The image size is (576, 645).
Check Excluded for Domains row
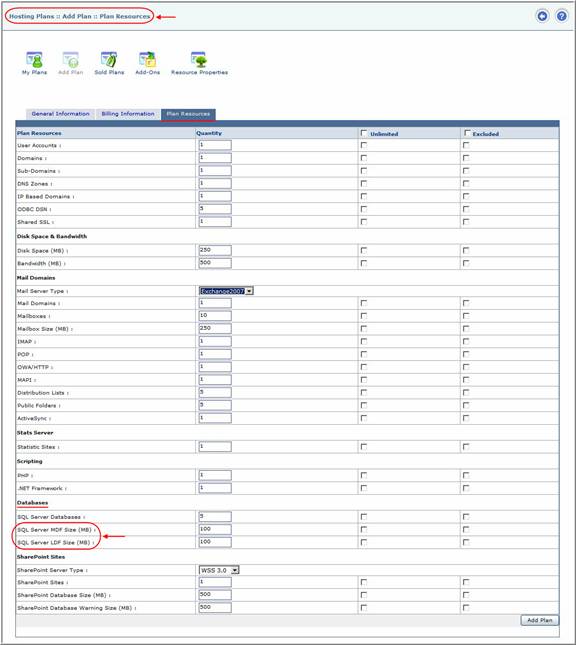tap(466, 158)
